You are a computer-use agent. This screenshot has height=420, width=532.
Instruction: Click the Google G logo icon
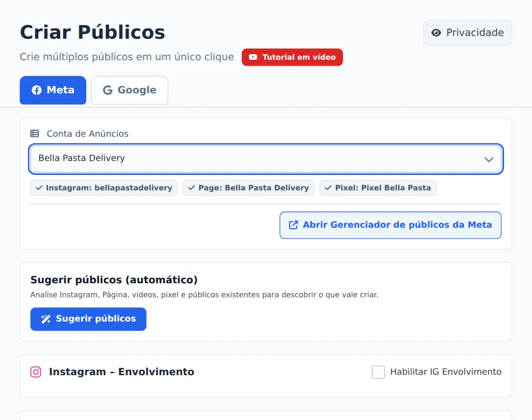click(x=108, y=90)
